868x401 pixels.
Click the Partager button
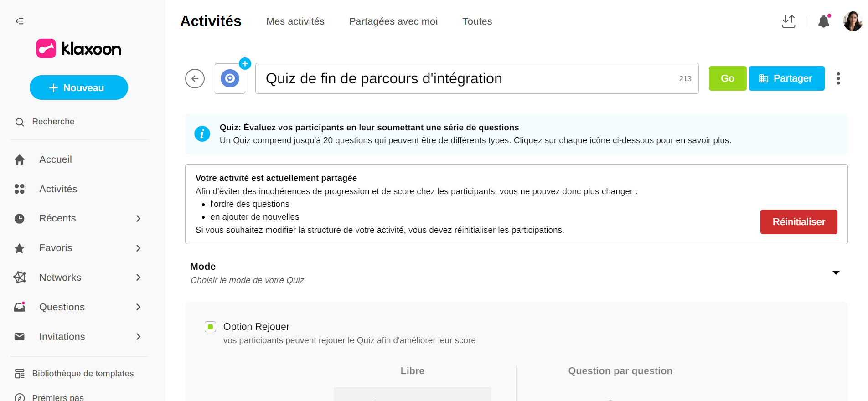click(x=786, y=78)
